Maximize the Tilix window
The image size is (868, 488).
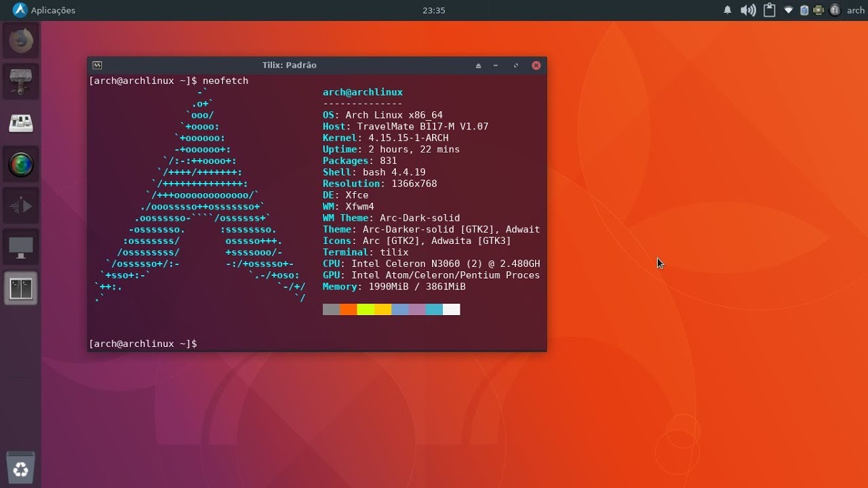(516, 66)
